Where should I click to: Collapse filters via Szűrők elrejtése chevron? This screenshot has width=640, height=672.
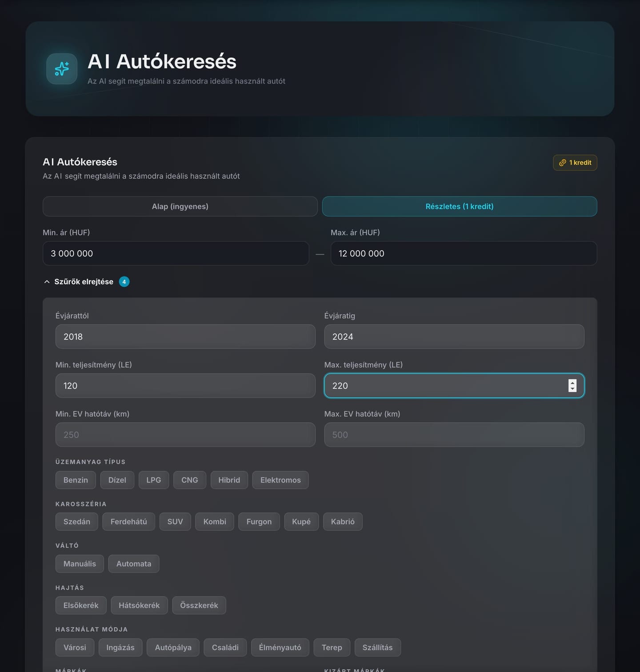tap(47, 282)
